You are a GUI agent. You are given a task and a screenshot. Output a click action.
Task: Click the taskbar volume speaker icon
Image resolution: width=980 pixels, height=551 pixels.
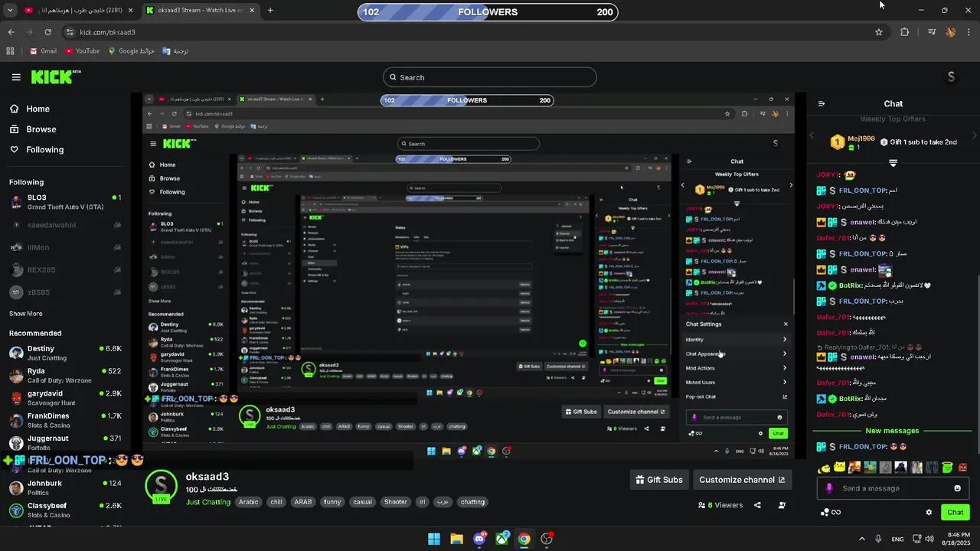pos(929,539)
